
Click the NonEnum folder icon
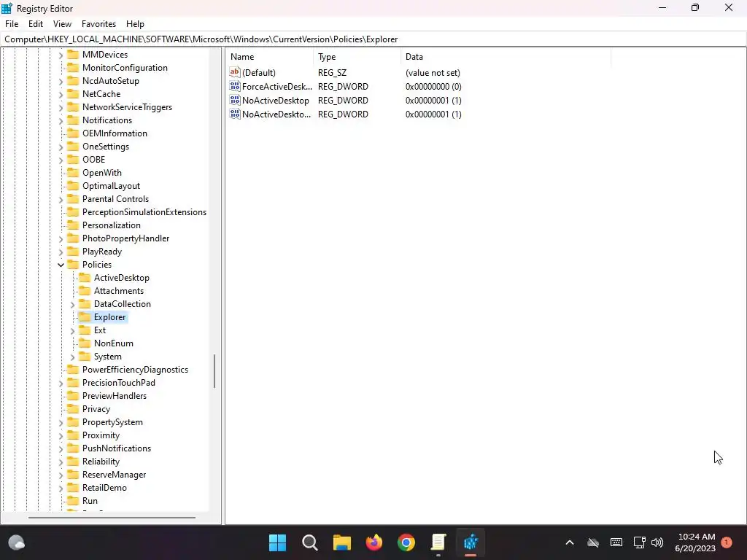coord(85,343)
